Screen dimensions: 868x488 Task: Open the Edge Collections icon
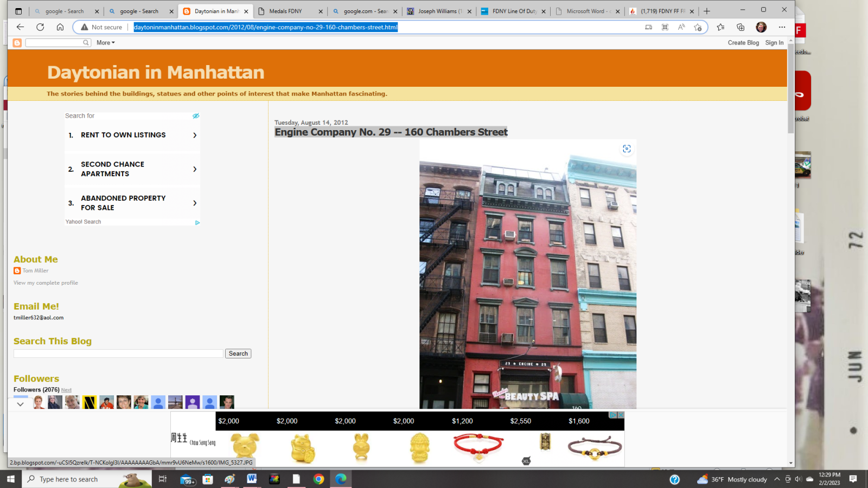click(x=741, y=27)
